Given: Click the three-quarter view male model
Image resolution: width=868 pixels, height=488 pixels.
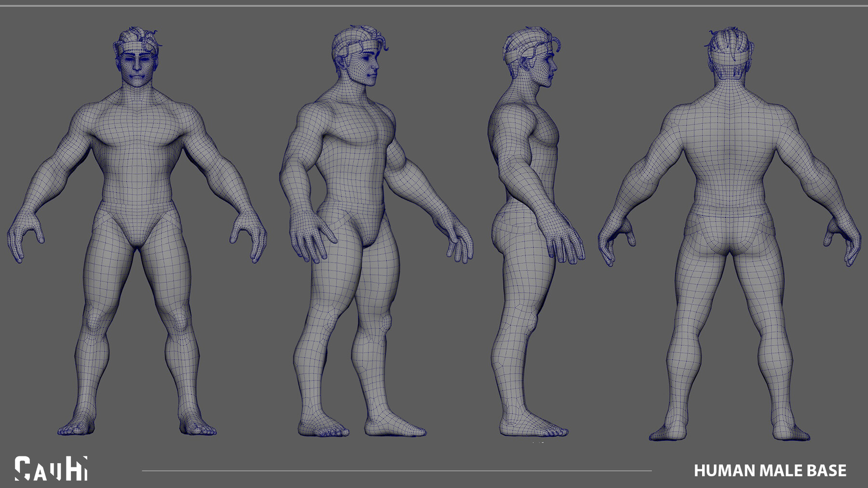Looking at the screenshot, I should click(x=376, y=231).
